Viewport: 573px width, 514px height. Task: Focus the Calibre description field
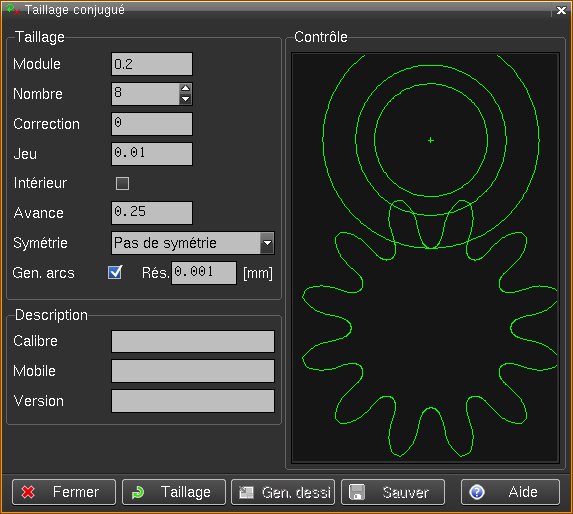pos(193,341)
